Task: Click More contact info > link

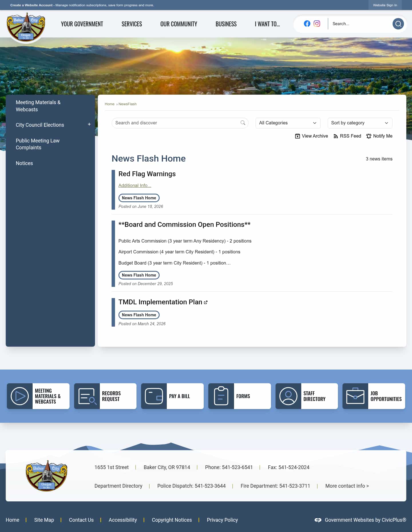Action: click(x=347, y=486)
